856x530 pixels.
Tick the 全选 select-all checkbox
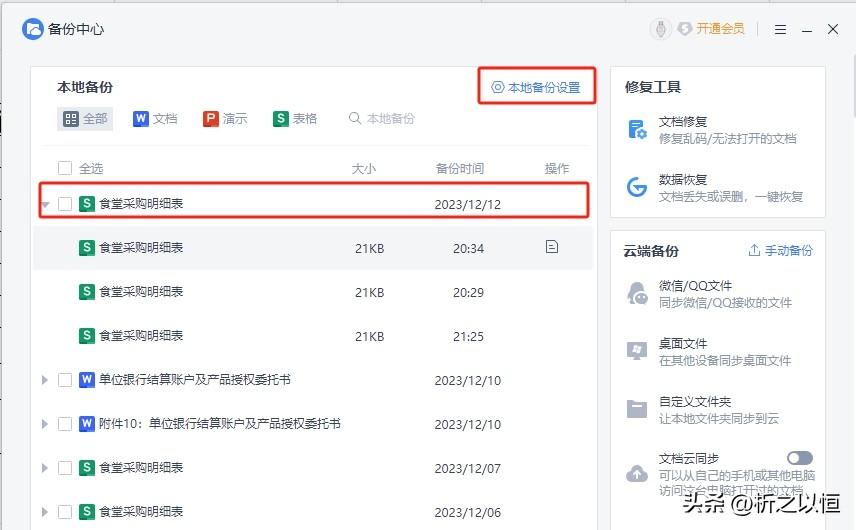[x=65, y=168]
